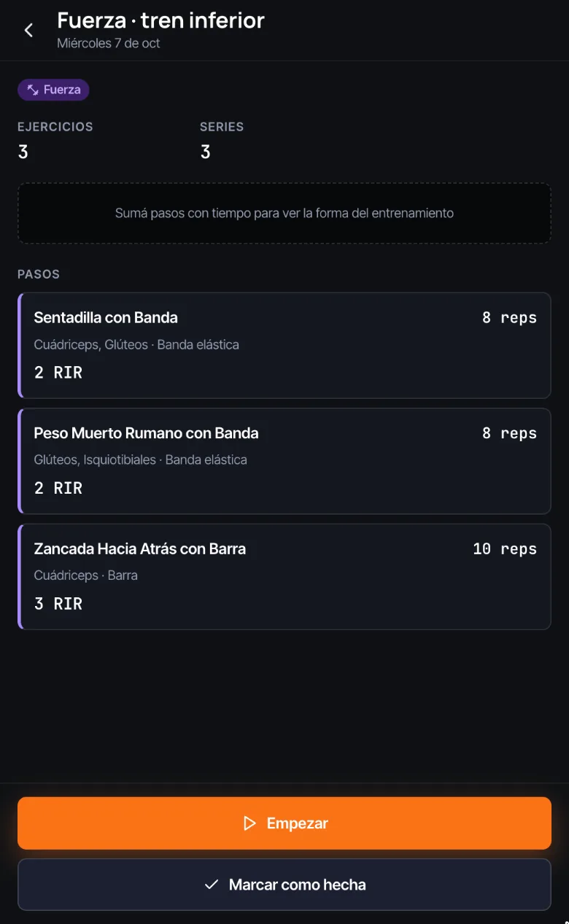Click the EJERCICIOS count stat
The image size is (569, 924).
tap(55, 140)
